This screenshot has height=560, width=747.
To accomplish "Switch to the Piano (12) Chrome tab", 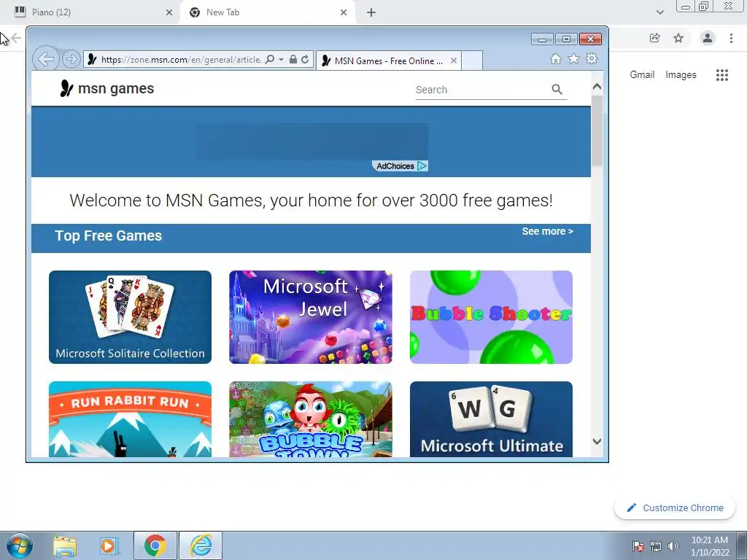I will (x=90, y=12).
